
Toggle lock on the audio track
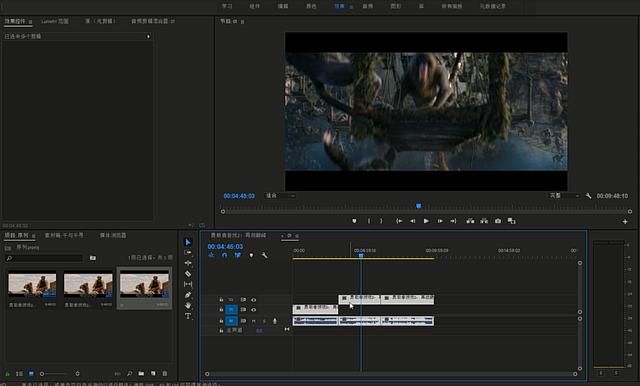pyautogui.click(x=221, y=321)
